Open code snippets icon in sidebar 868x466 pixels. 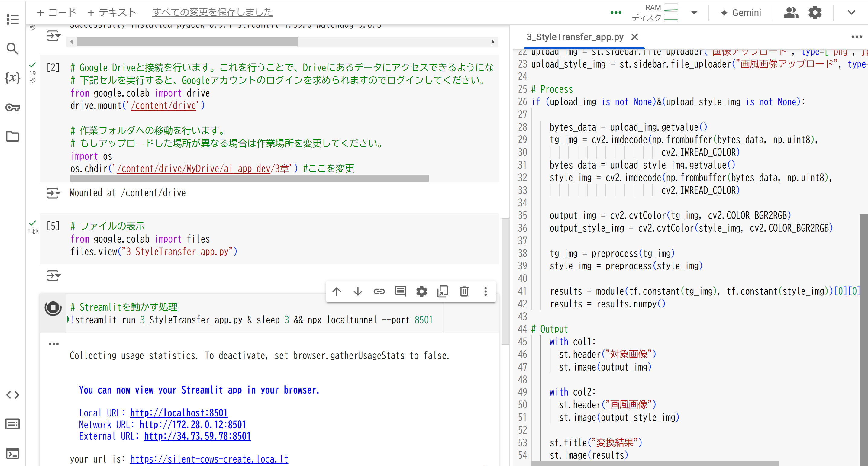pyautogui.click(x=12, y=394)
